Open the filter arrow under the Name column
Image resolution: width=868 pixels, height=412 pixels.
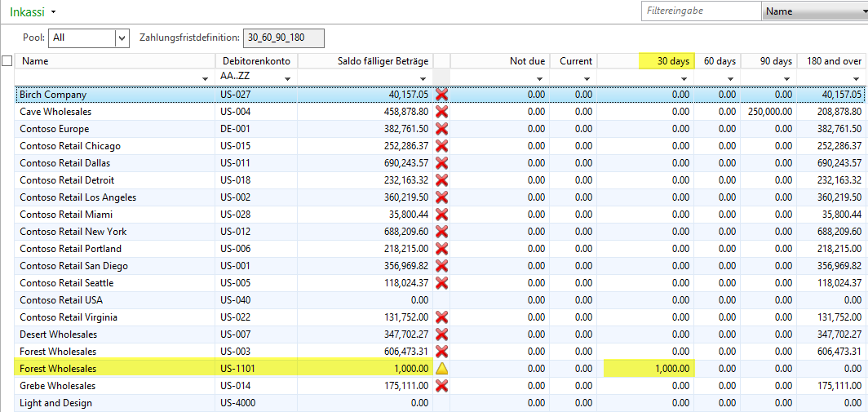204,78
